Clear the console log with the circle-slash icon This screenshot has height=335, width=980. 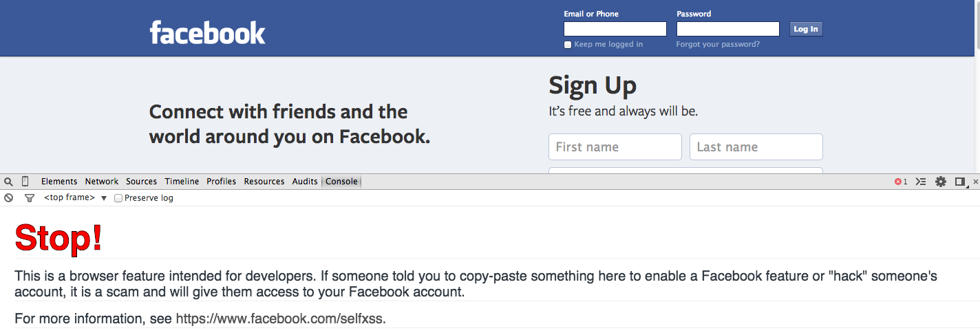click(8, 198)
